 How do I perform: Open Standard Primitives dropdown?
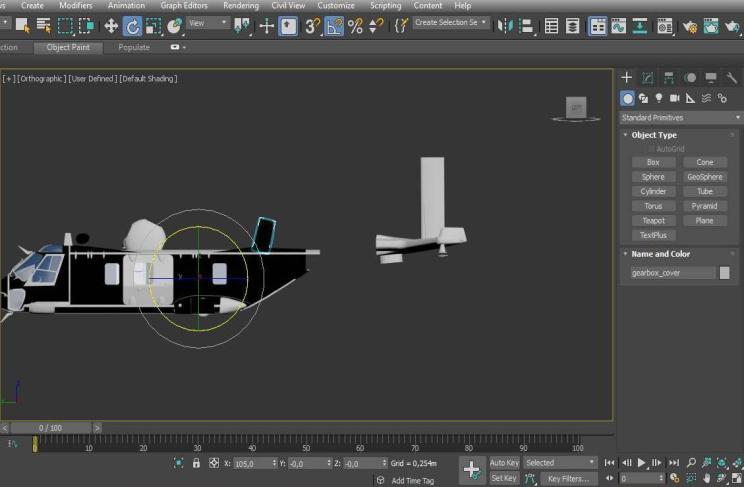tap(681, 117)
